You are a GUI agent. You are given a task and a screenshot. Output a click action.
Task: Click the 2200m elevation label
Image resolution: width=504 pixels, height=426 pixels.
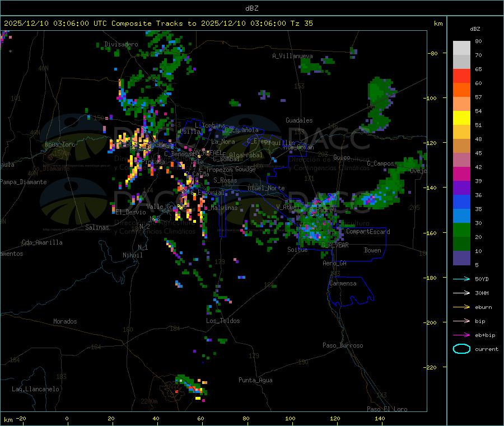pyautogui.click(x=149, y=401)
